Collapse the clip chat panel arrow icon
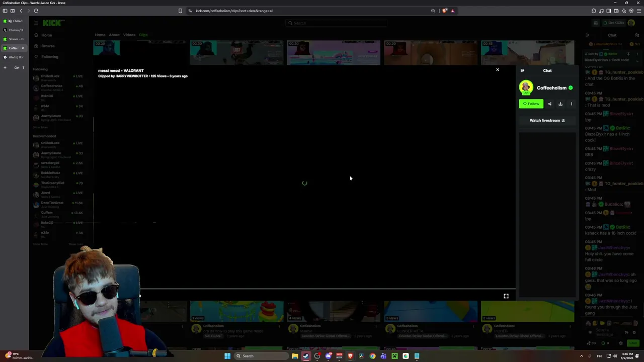The image size is (644, 362). coord(522,71)
